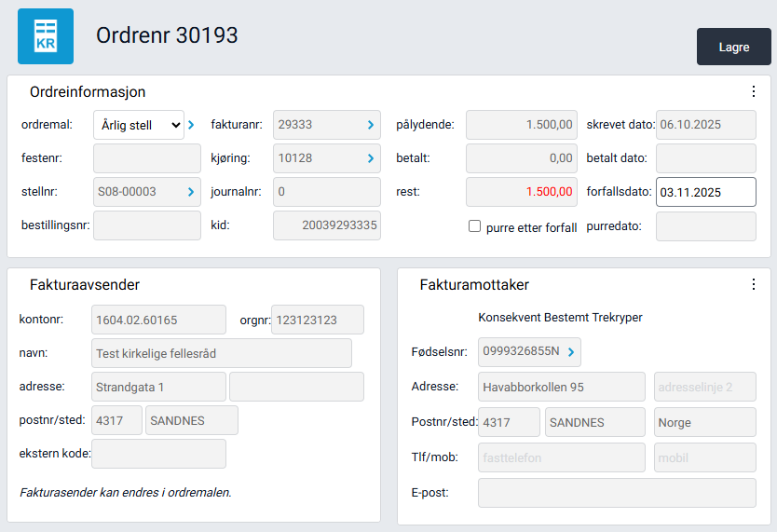The width and height of the screenshot is (777, 532).
Task: Open the arrow next to ordremal dropdown
Action: click(192, 124)
